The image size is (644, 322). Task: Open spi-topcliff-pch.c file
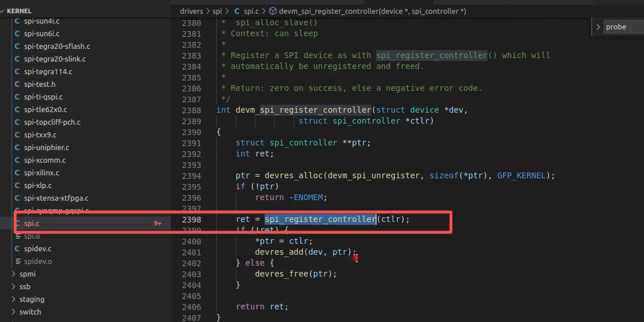tap(52, 122)
